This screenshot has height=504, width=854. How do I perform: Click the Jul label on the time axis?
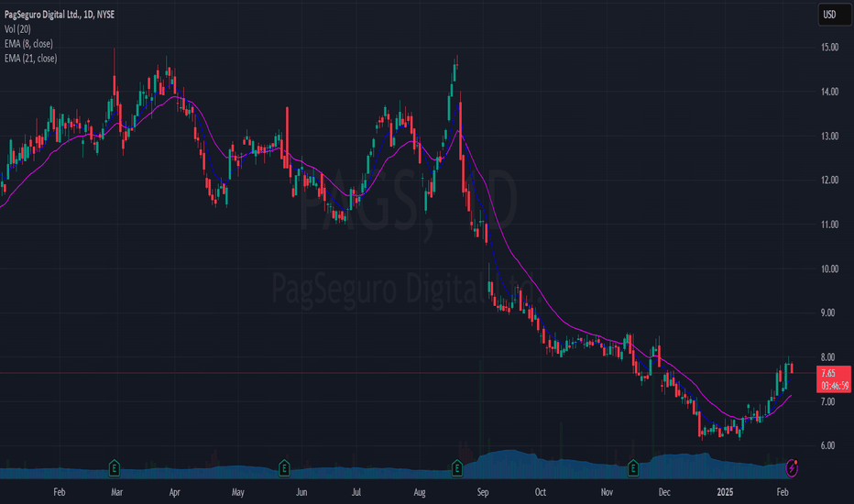tap(356, 492)
